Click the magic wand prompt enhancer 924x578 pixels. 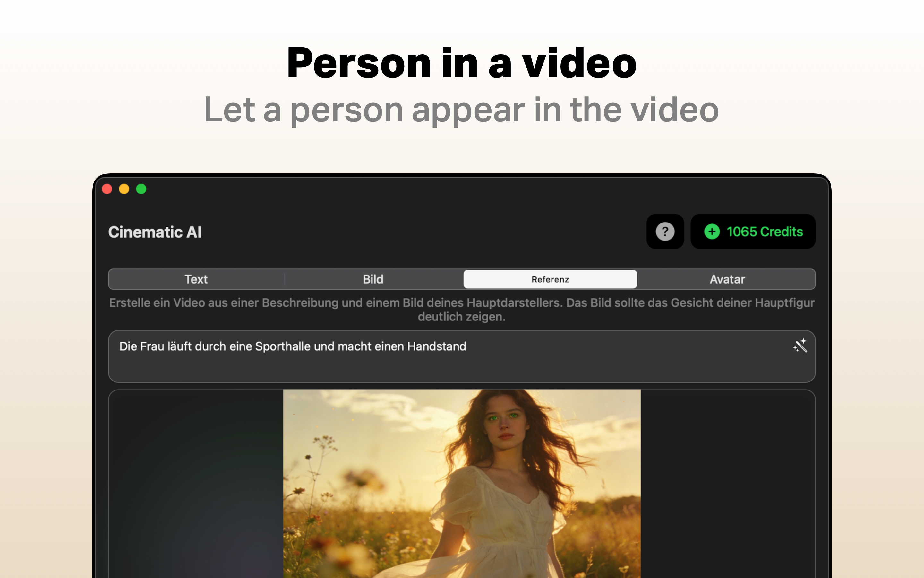click(x=800, y=345)
